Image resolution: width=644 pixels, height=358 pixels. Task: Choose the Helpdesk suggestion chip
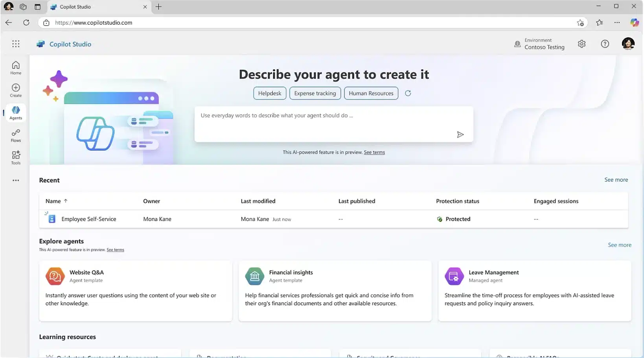[270, 93]
